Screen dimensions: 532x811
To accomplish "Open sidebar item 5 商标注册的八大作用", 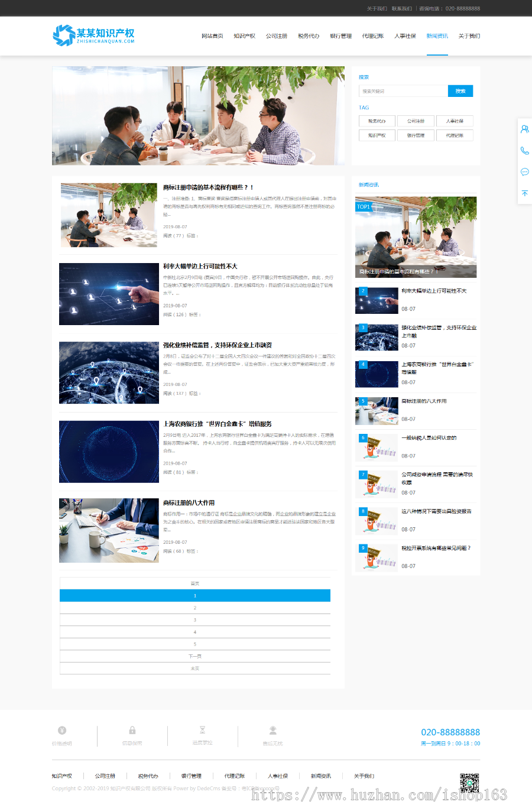I will [424, 401].
